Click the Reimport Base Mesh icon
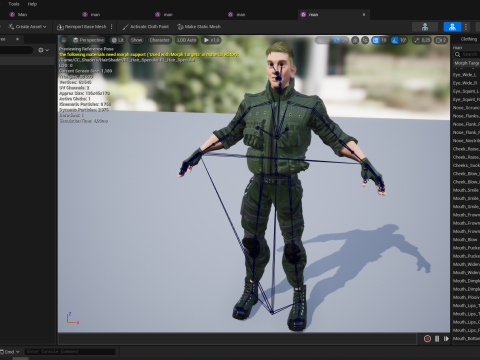The height and width of the screenshot is (360, 480). pos(60,27)
